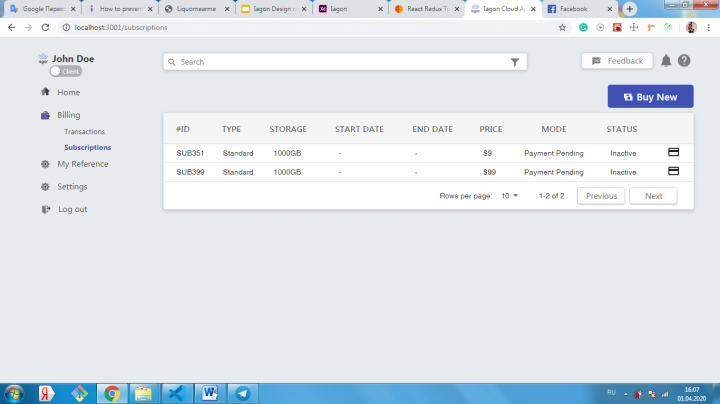
Task: Click the END DATE column header
Action: point(432,129)
